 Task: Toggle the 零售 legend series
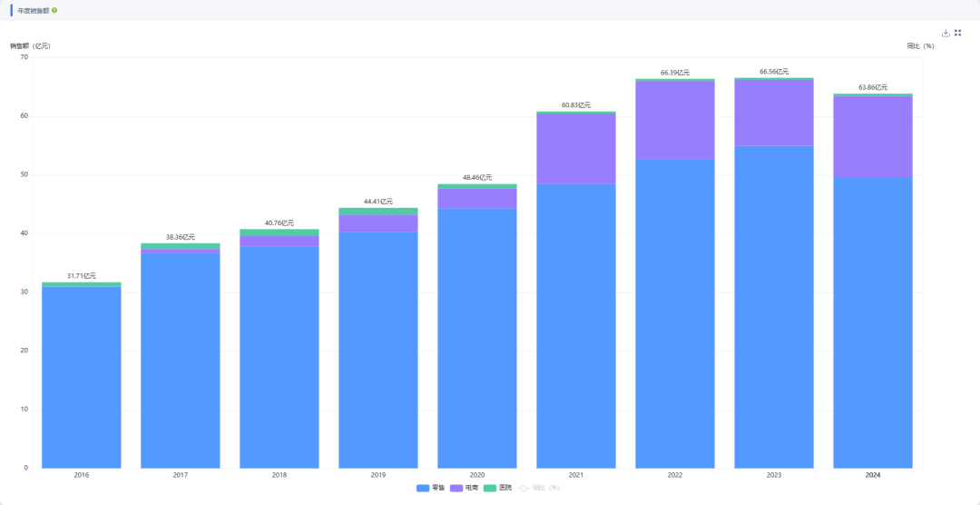pyautogui.click(x=431, y=488)
